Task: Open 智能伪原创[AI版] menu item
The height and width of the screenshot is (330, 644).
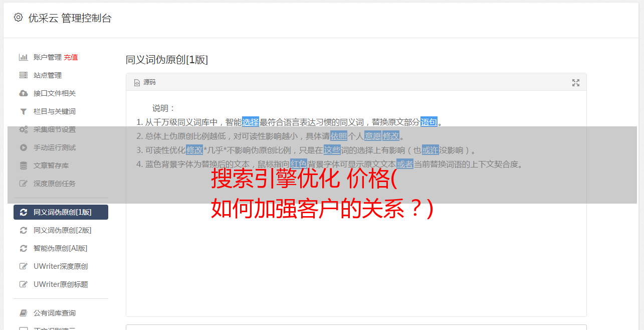Action: coord(61,248)
